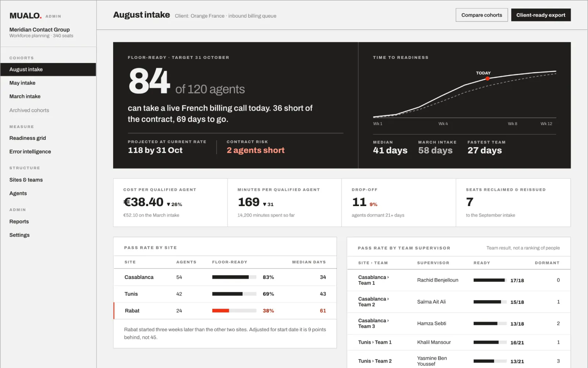Click the Drop-off card
This screenshot has width=588, height=368.
point(399,203)
